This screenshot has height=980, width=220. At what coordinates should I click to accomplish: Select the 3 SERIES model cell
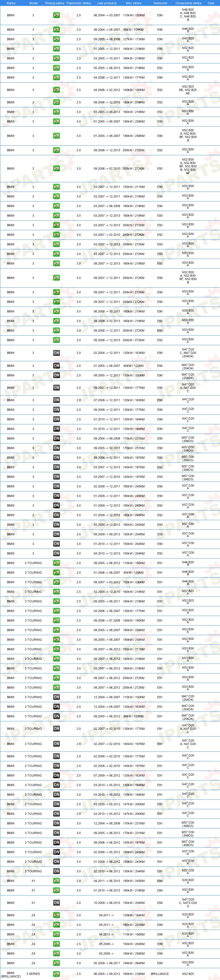tap(33, 974)
